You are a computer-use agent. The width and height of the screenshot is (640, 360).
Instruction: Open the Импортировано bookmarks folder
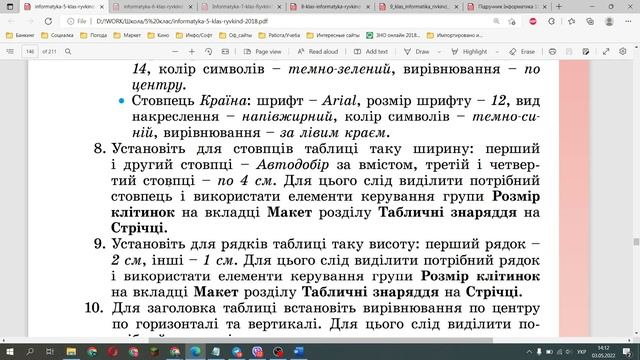pyautogui.click(x=455, y=36)
